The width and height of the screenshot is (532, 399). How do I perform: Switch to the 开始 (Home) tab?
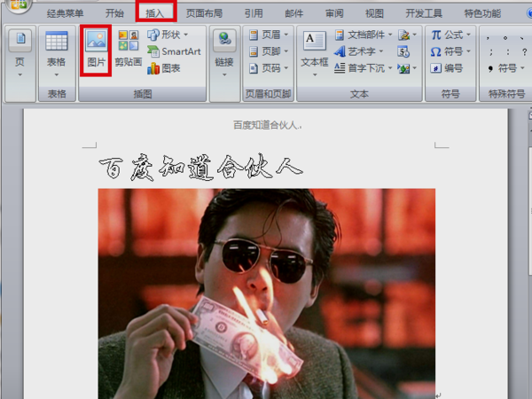[114, 13]
